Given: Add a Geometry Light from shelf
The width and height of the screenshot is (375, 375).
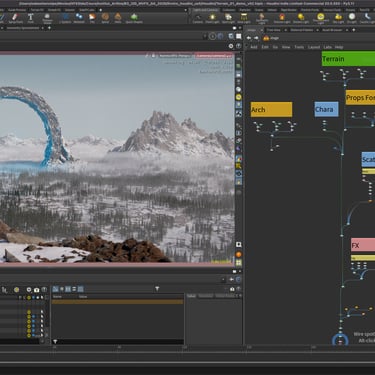Looking at the screenshot, I should tap(262, 19).
